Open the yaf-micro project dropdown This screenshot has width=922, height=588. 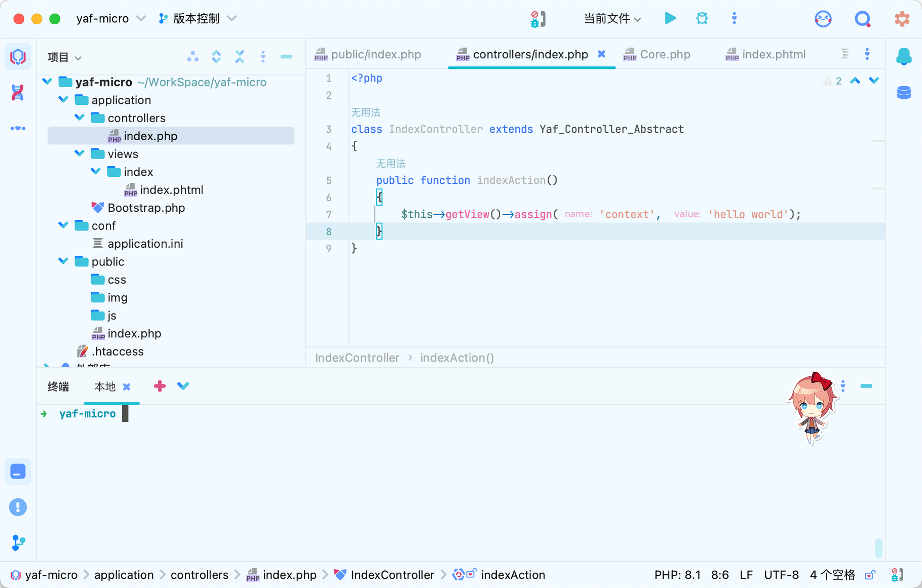click(110, 19)
